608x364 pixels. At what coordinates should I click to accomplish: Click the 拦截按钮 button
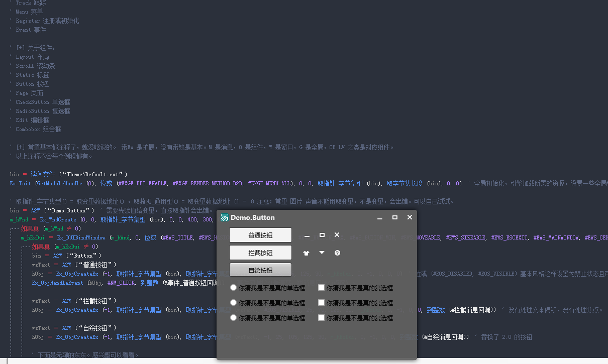coord(260,253)
